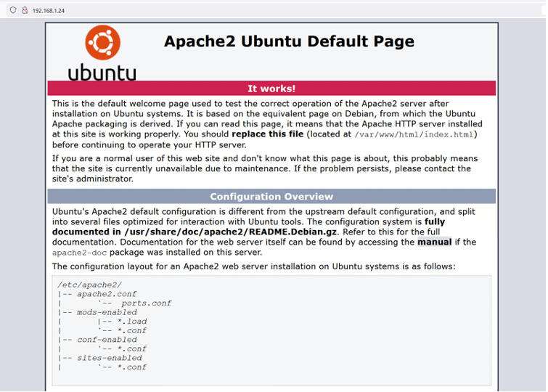Click the tracking protection shield icon
548x392 pixels.
13,11
